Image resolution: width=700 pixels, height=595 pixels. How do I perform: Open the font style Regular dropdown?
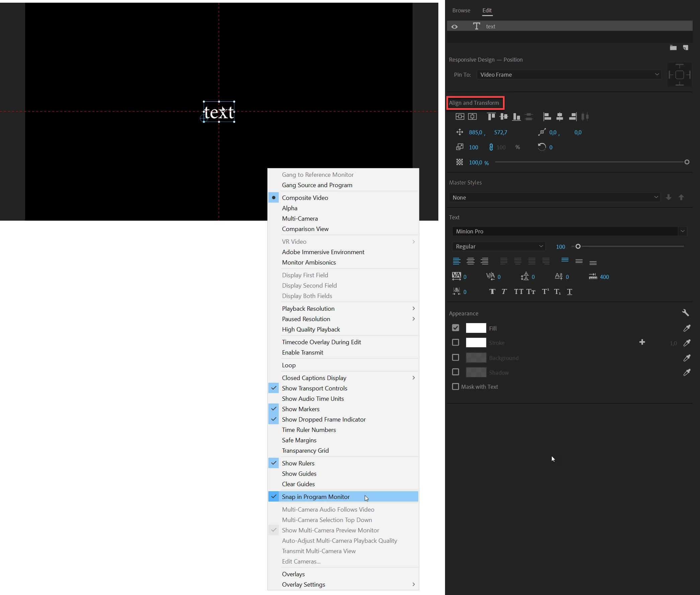click(499, 246)
